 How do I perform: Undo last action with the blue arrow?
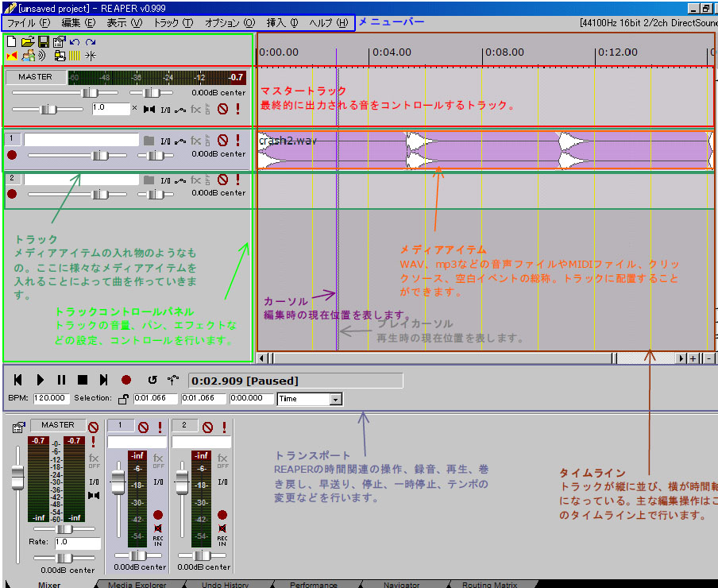(x=75, y=42)
